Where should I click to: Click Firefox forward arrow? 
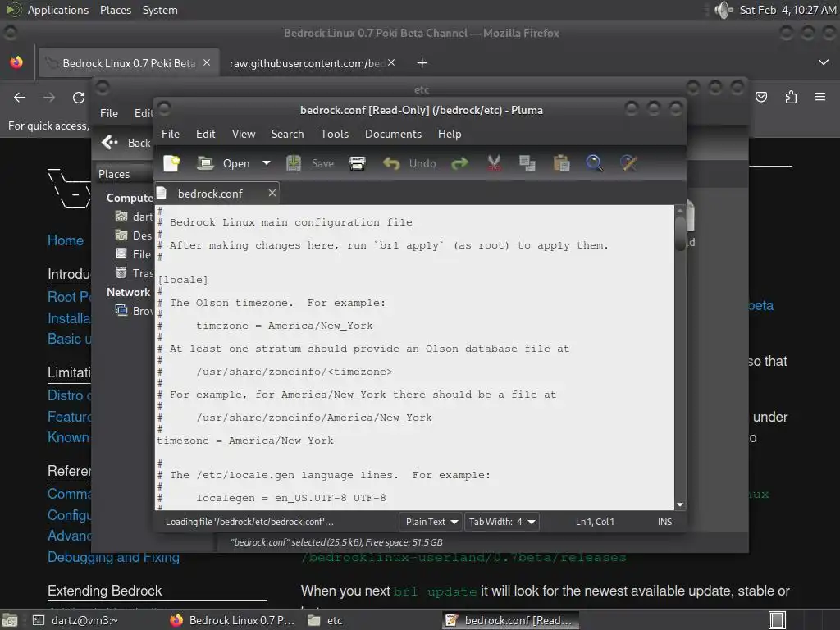(x=49, y=97)
